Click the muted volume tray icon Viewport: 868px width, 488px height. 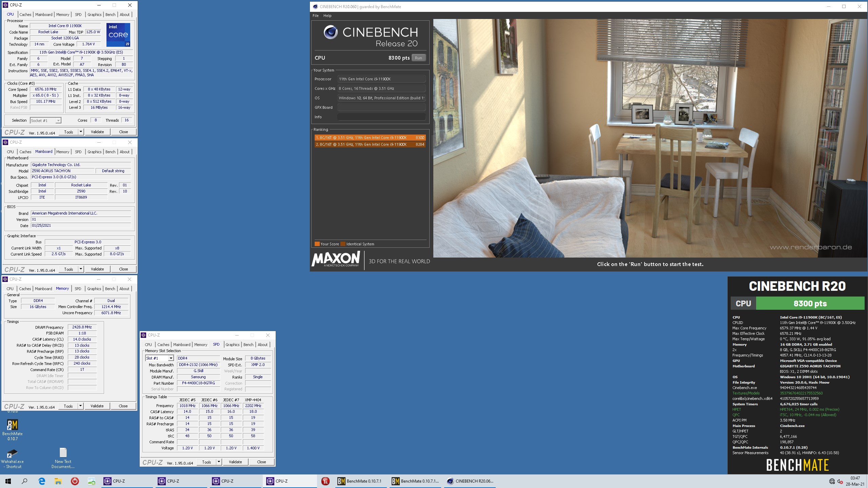pyautogui.click(x=840, y=481)
